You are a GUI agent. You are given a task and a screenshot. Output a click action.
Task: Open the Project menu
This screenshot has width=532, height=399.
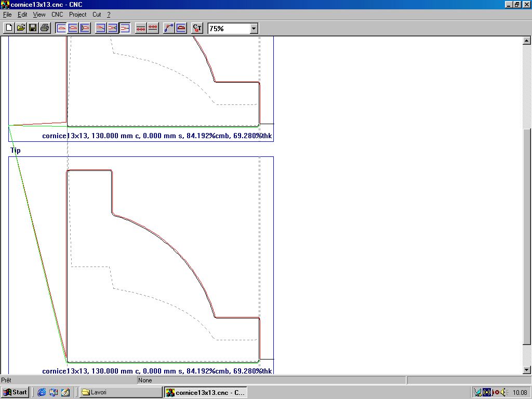78,15
